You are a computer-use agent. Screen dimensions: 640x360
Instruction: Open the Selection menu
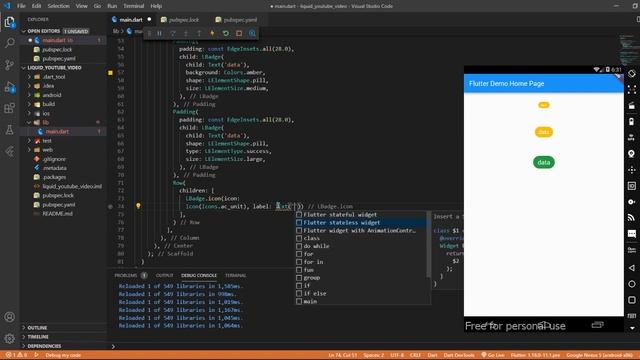tap(58, 6)
